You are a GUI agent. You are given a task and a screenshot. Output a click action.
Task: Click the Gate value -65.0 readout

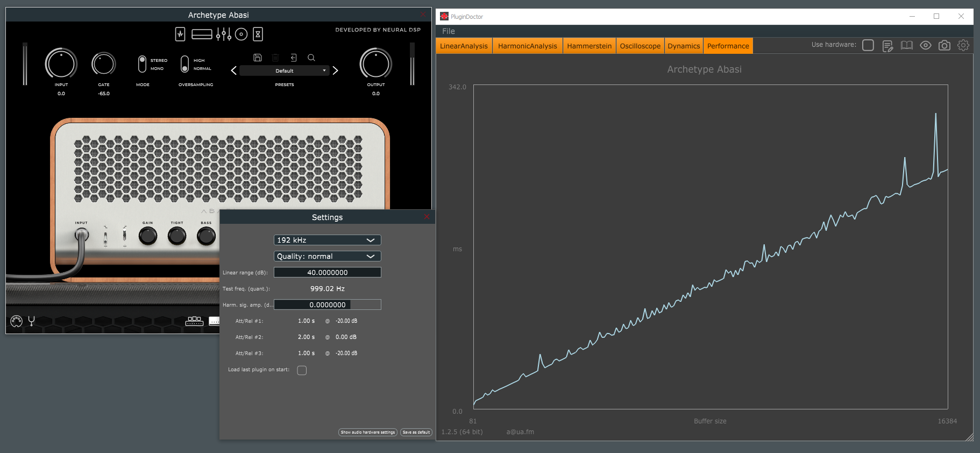tap(104, 94)
